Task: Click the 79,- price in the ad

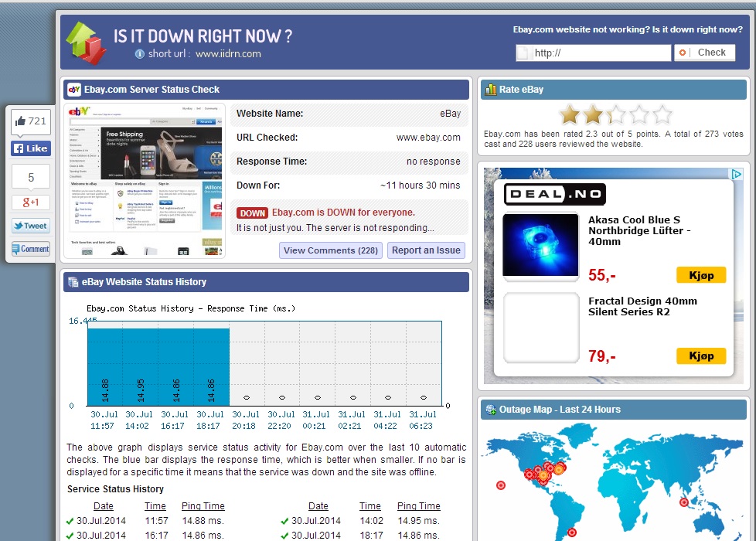Action: pos(601,356)
